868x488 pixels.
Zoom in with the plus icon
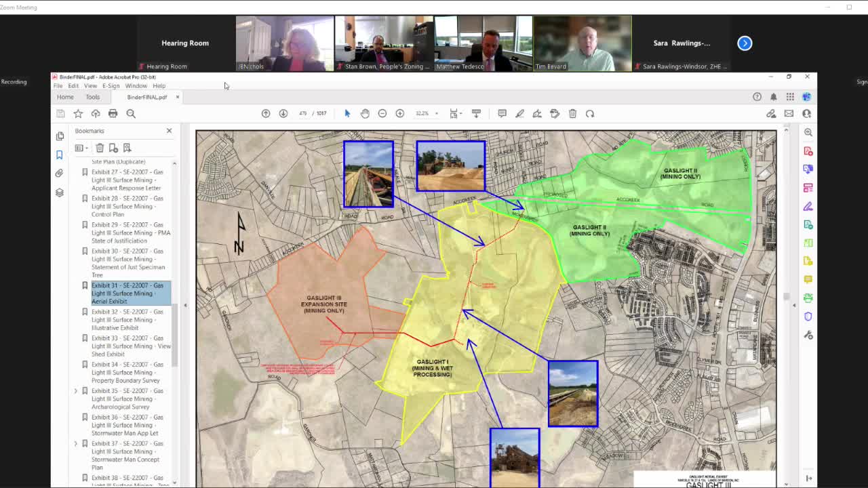click(x=400, y=114)
